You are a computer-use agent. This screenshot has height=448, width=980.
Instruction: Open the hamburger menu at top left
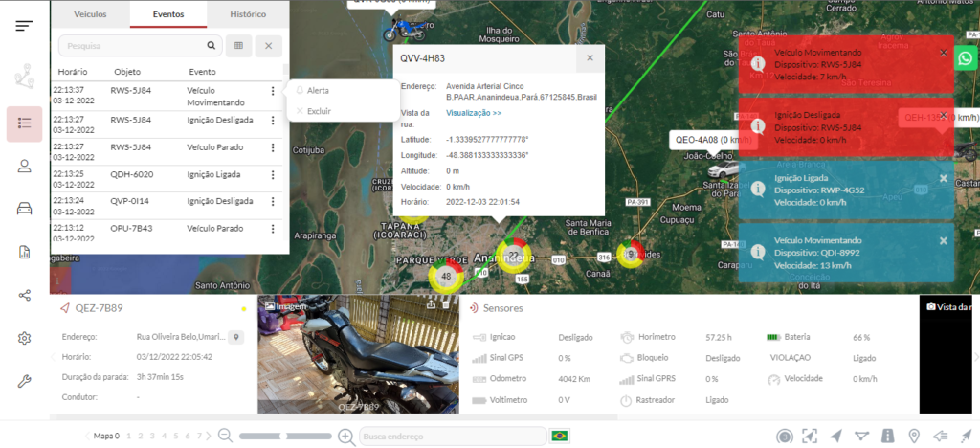pos(24,25)
